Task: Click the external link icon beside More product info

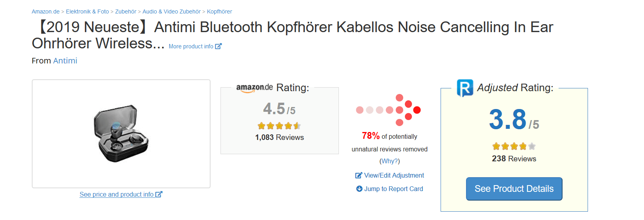Action: [218, 46]
